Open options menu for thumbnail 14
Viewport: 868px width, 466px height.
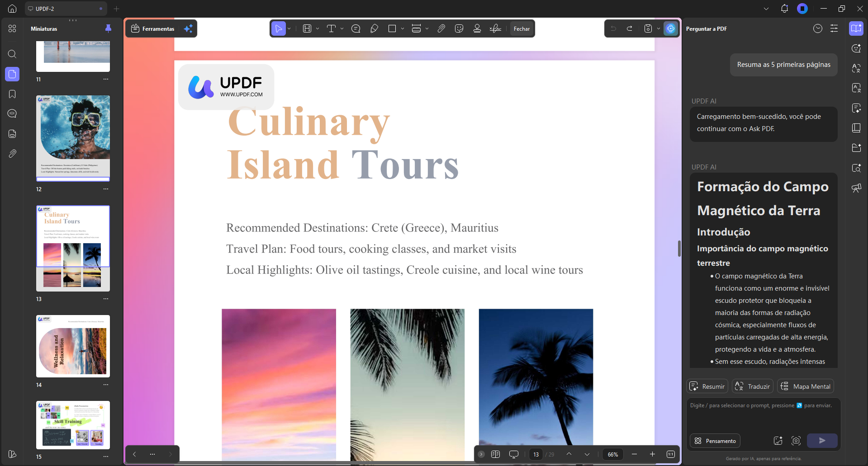click(x=106, y=385)
